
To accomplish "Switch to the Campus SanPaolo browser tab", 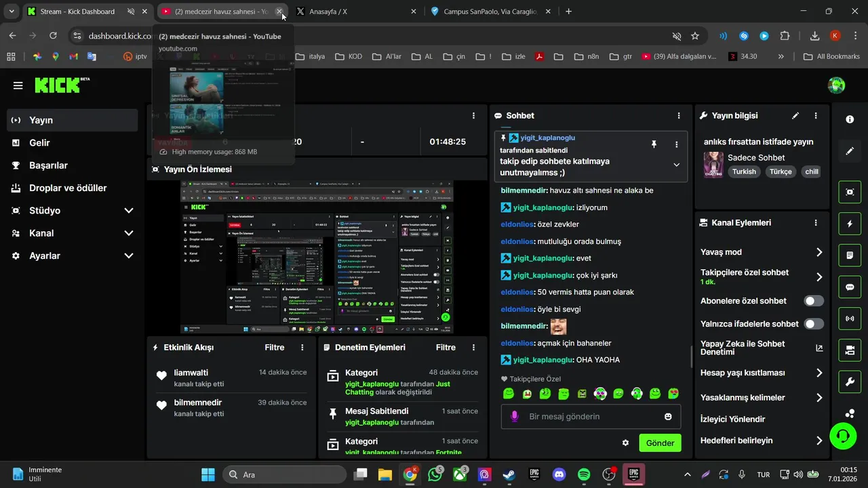I will click(490, 12).
